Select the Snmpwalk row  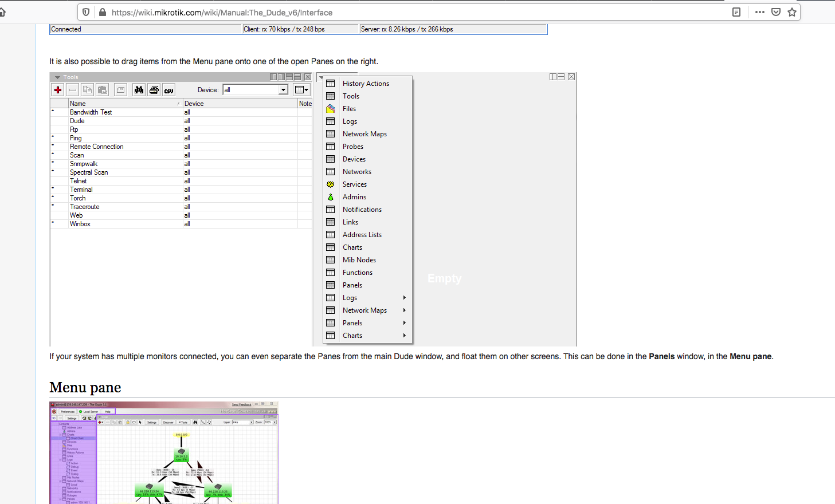(x=181, y=164)
